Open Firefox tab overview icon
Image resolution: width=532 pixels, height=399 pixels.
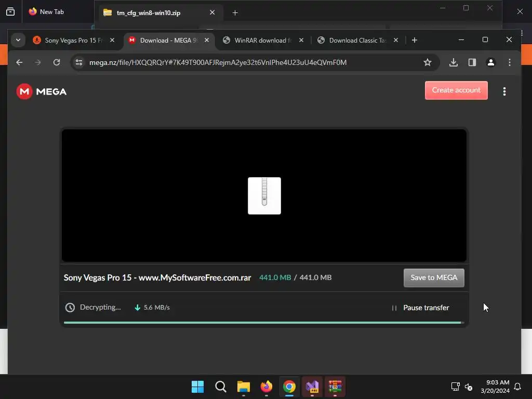coord(10,12)
